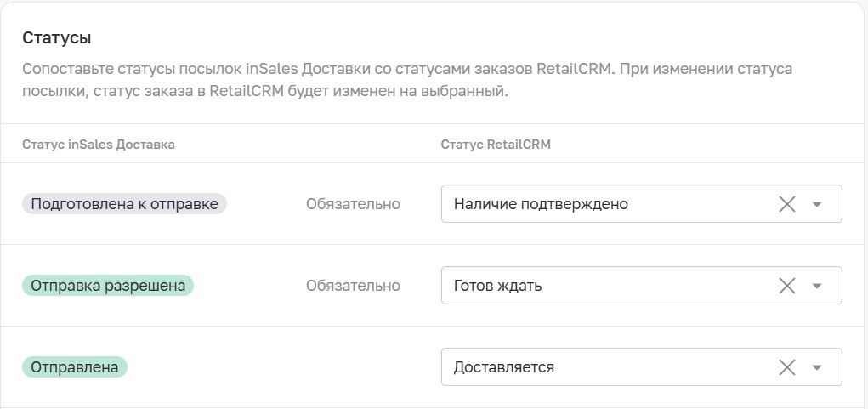The width and height of the screenshot is (868, 409).
Task: Clear the Готов ждать selection with X
Action: 786,286
